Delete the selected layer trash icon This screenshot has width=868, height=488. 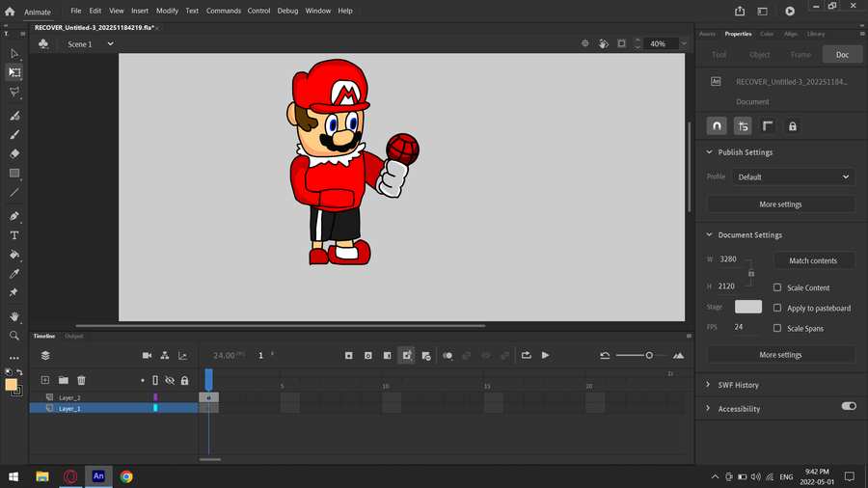point(81,380)
